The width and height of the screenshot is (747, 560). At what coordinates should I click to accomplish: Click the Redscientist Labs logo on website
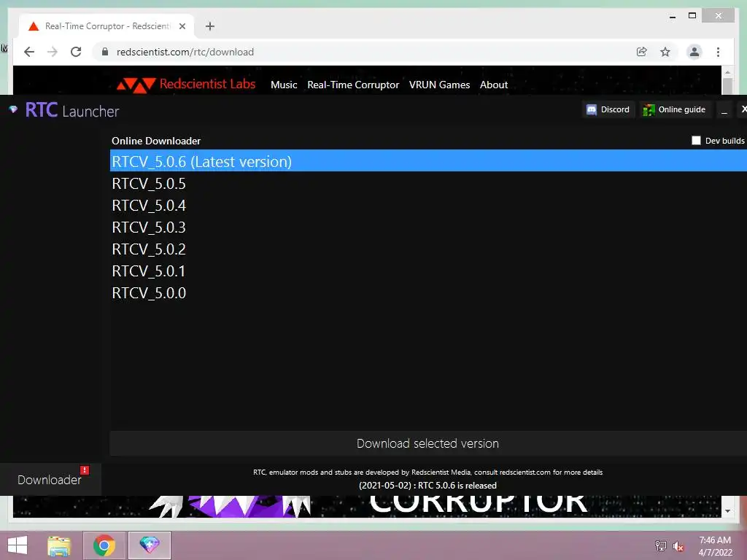[x=186, y=85]
